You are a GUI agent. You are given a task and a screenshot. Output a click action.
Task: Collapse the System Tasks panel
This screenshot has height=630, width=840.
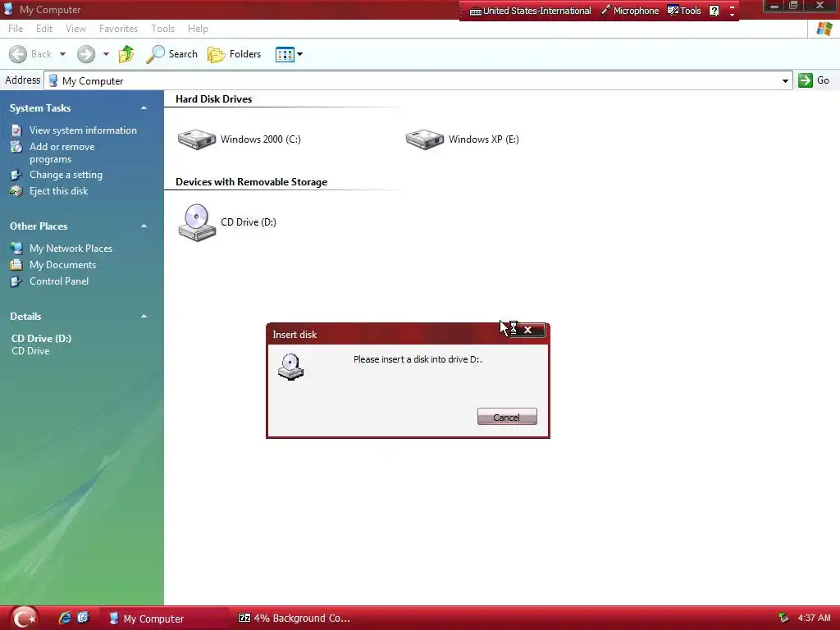coord(144,108)
